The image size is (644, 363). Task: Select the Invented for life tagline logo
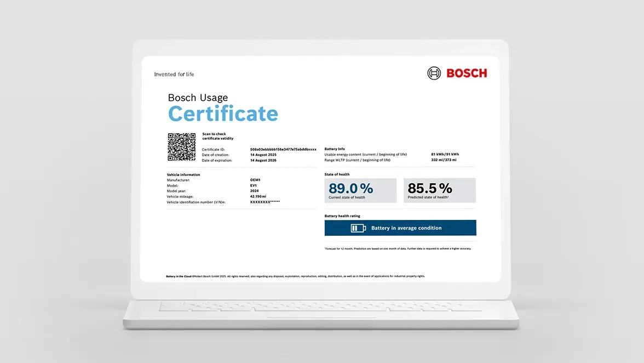pyautogui.click(x=174, y=73)
